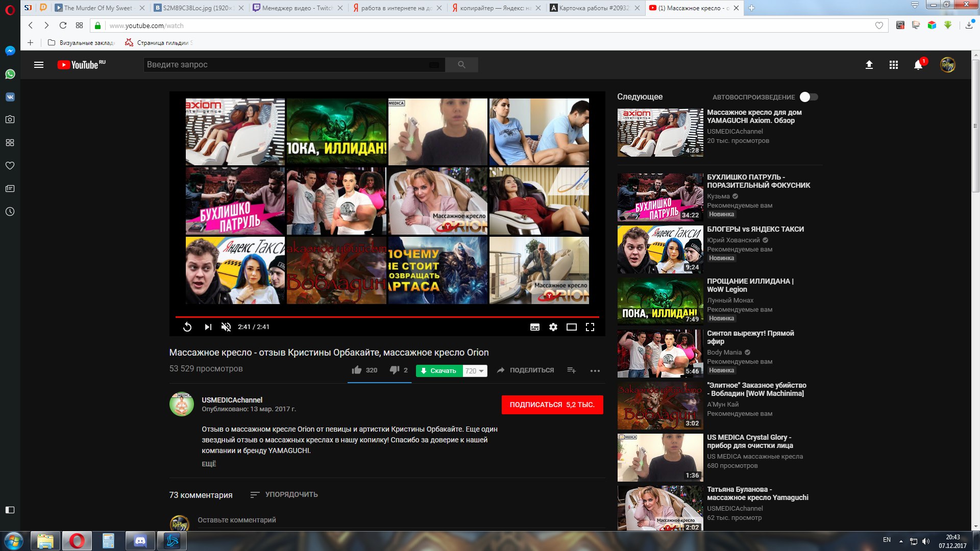Expand description with ЕЩЁ
The width and height of the screenshot is (980, 551).
coord(209,464)
